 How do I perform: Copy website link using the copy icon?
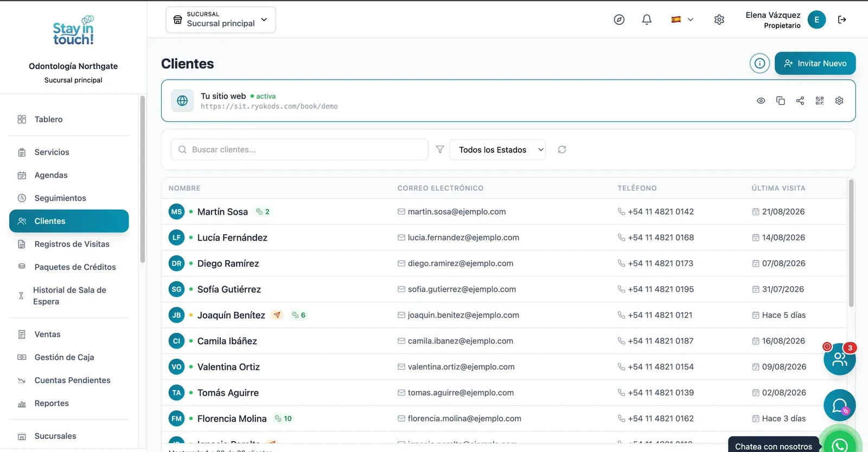click(781, 101)
